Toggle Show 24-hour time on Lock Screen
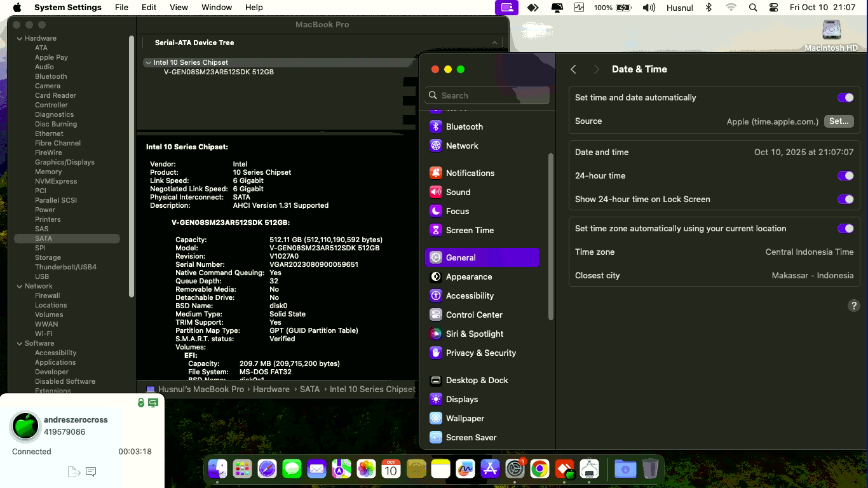868x488 pixels. 845,200
